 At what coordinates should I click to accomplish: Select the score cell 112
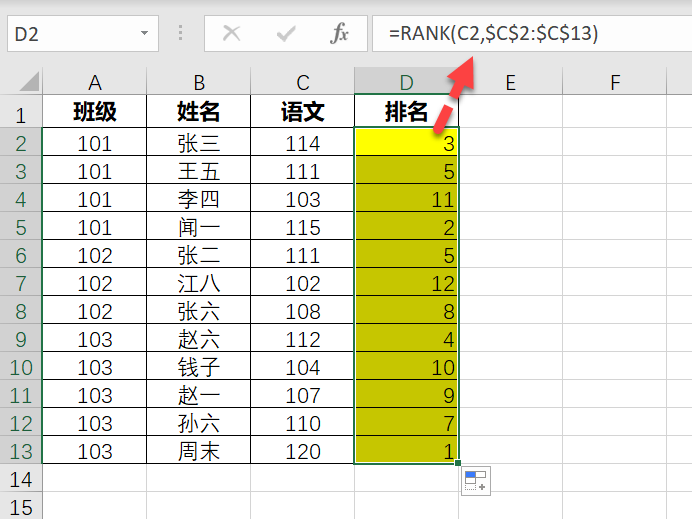303,339
